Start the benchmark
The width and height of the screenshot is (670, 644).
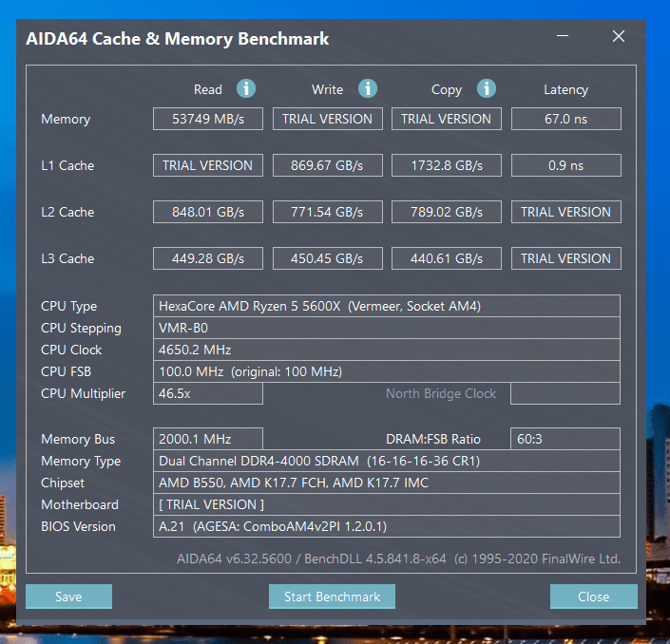click(x=332, y=597)
